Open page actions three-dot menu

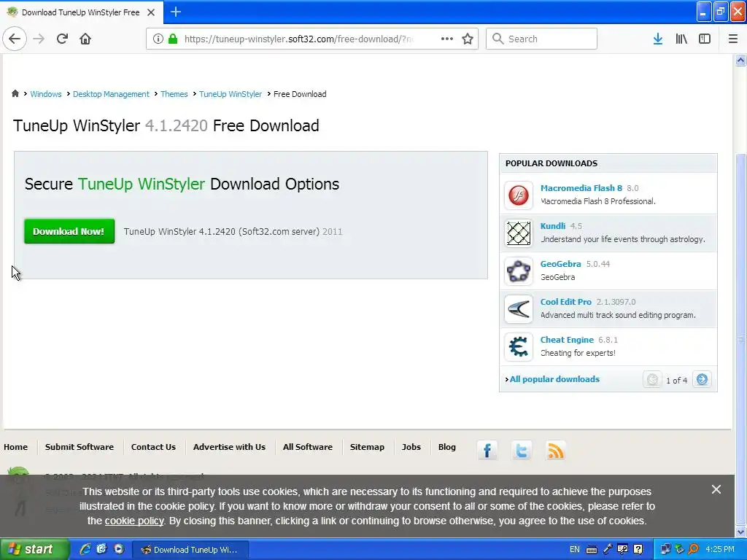coord(447,39)
